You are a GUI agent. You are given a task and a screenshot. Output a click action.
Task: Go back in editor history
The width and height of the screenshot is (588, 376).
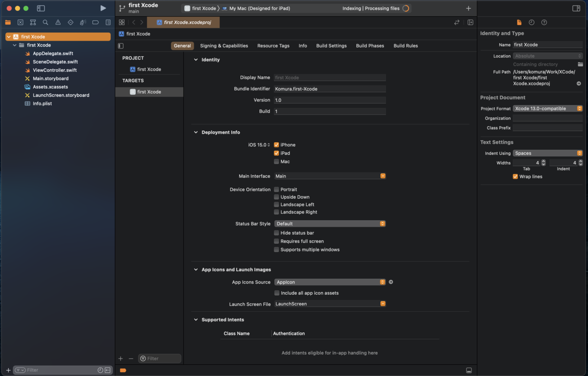[x=133, y=23]
